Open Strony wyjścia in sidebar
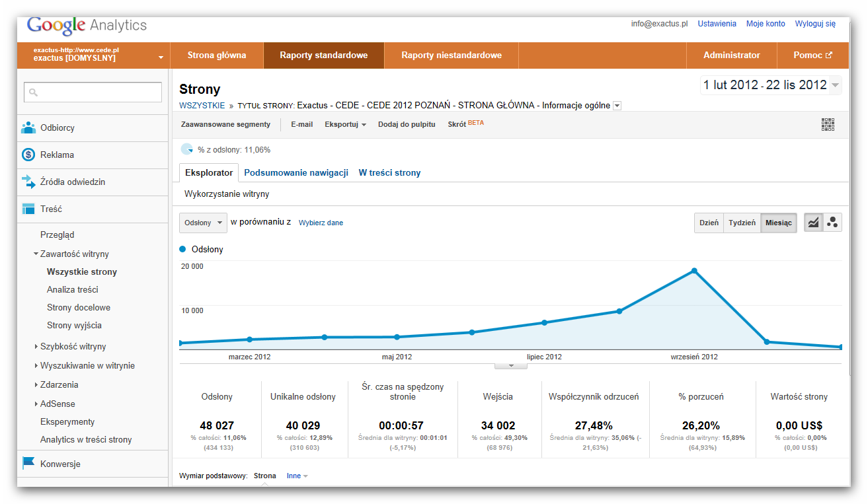868x504 pixels. [x=74, y=325]
